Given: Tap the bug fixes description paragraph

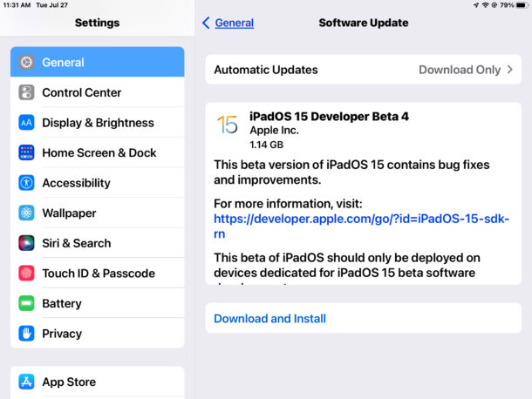Looking at the screenshot, I should coord(351,172).
